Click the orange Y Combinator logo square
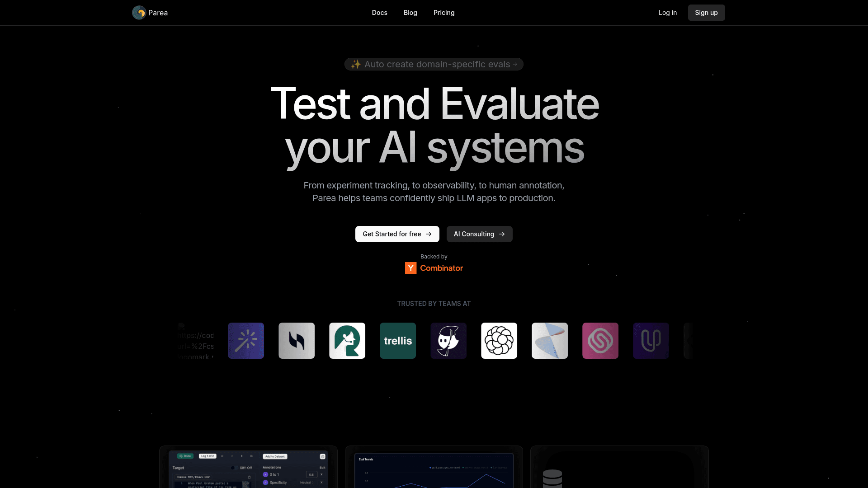The height and width of the screenshot is (488, 868). (410, 268)
